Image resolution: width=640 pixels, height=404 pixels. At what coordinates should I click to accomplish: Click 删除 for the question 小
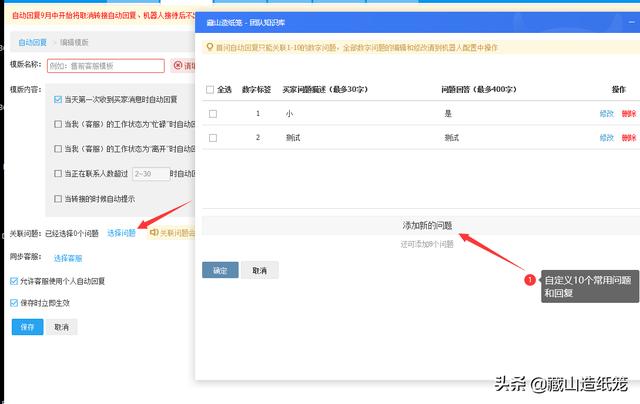(x=629, y=113)
